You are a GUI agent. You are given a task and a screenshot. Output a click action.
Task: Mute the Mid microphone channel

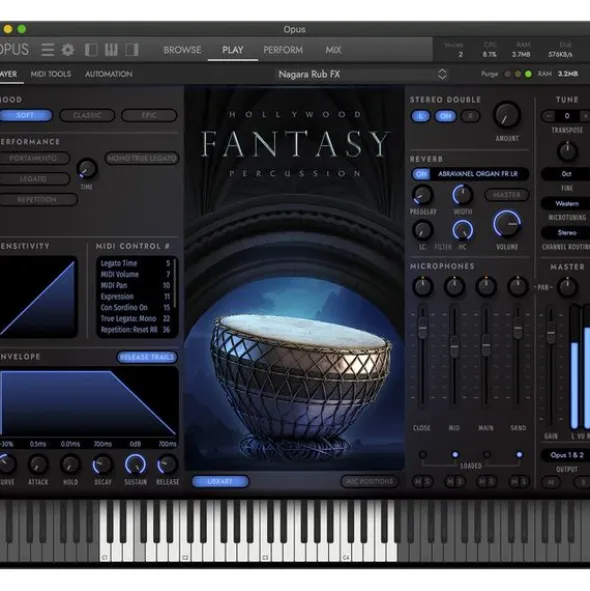coord(450,481)
